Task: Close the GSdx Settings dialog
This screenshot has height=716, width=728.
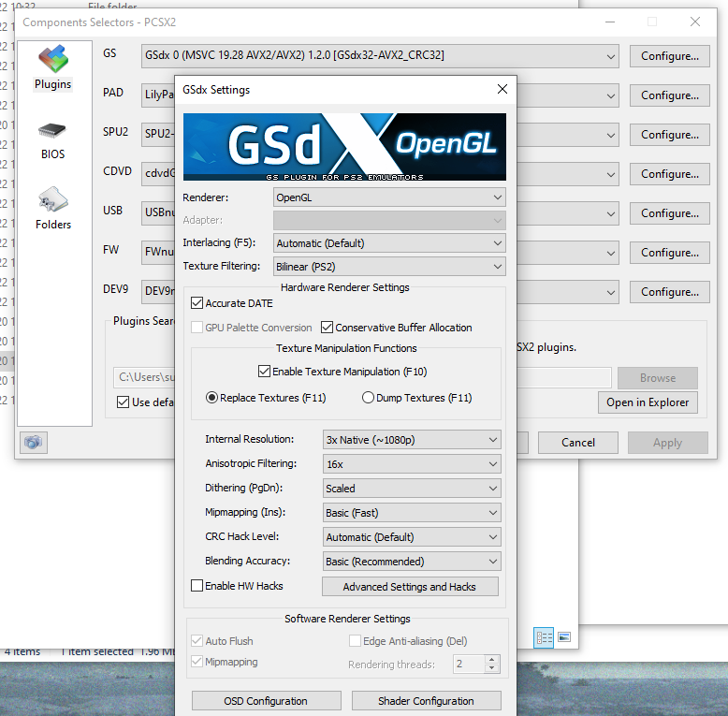Action: (x=502, y=90)
